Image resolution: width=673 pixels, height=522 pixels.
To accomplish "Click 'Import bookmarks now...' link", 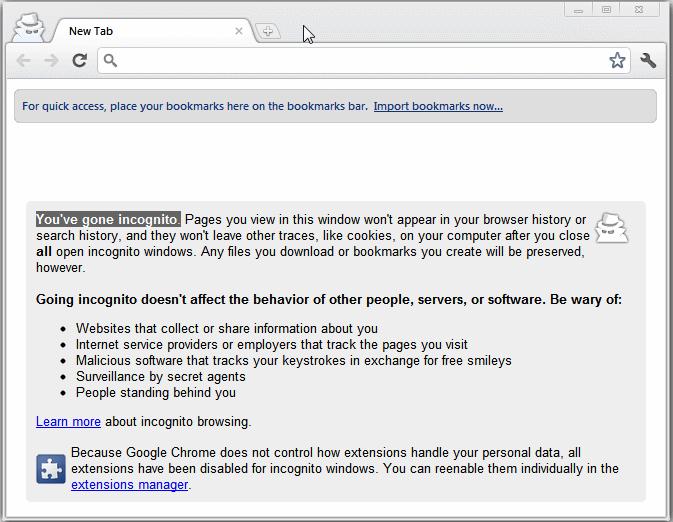I will pyautogui.click(x=438, y=106).
